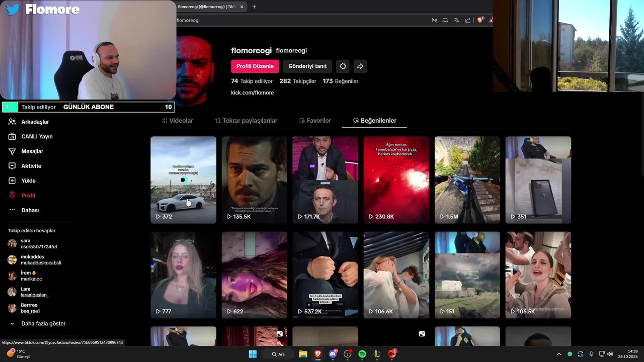Viewport: 644px width, 362px height.
Task: Select the flomoreogi TikTok browser tab
Action: (207, 7)
